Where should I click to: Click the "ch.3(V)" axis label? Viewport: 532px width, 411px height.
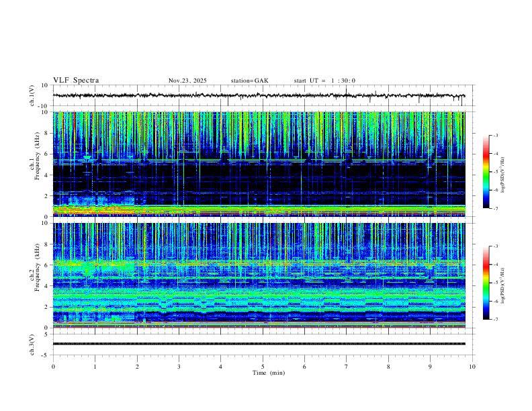[x=32, y=345]
